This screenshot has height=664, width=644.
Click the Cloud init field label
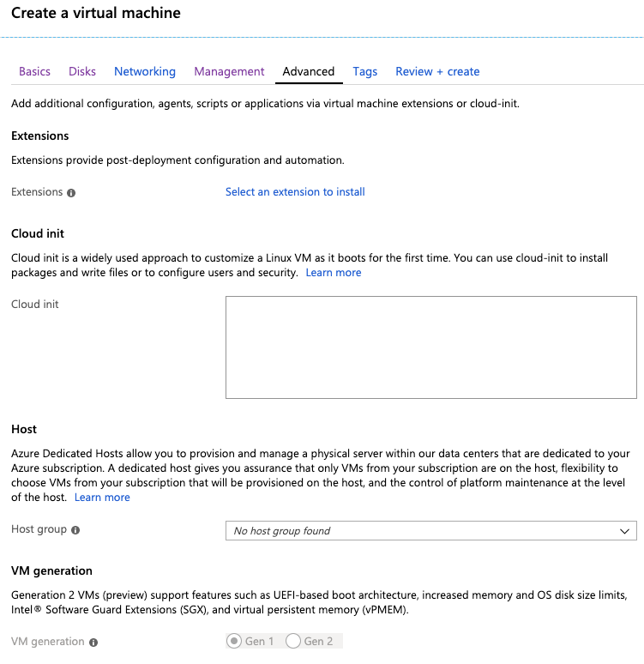coord(34,304)
